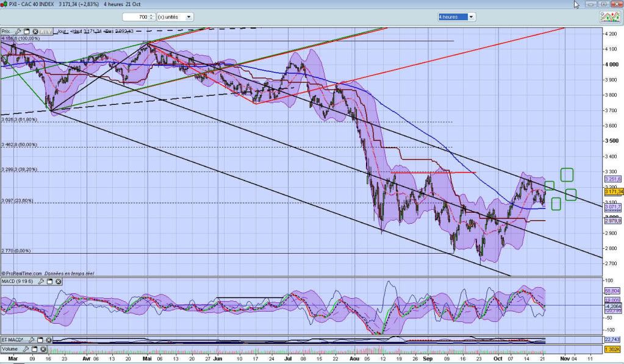Viewport: 624px width, 364px height.
Task: Maximize the Volume panel
Action: coord(34,349)
